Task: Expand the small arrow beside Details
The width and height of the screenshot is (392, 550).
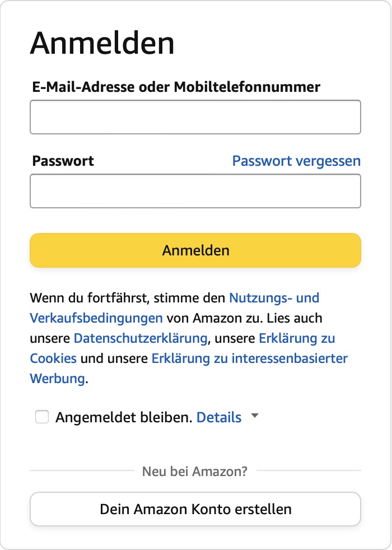Action: (x=255, y=416)
